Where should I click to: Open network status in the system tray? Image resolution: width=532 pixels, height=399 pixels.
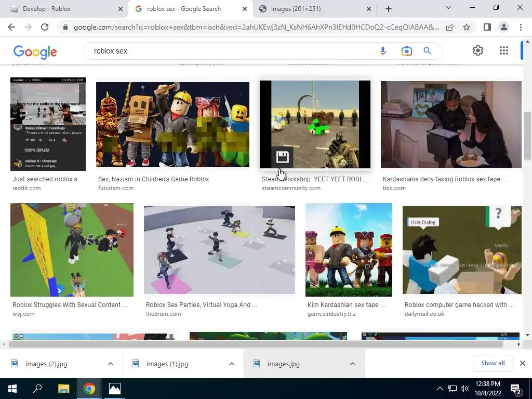pos(453,389)
